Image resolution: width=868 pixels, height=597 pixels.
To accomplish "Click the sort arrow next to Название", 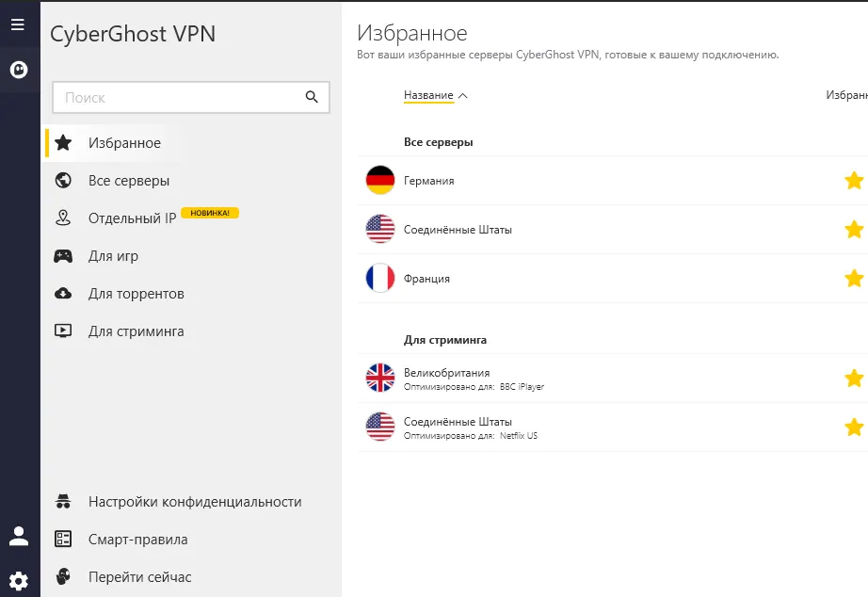I will pyautogui.click(x=462, y=95).
